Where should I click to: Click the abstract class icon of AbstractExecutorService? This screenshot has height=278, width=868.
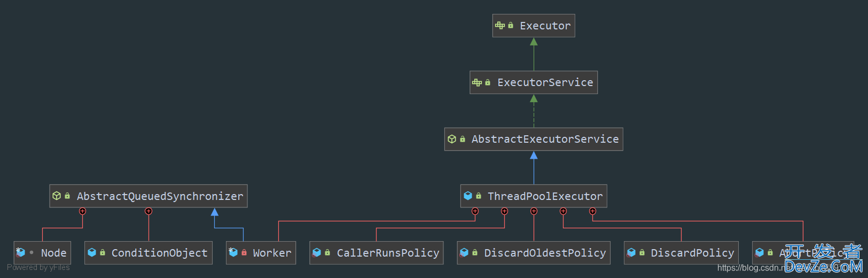(x=452, y=139)
